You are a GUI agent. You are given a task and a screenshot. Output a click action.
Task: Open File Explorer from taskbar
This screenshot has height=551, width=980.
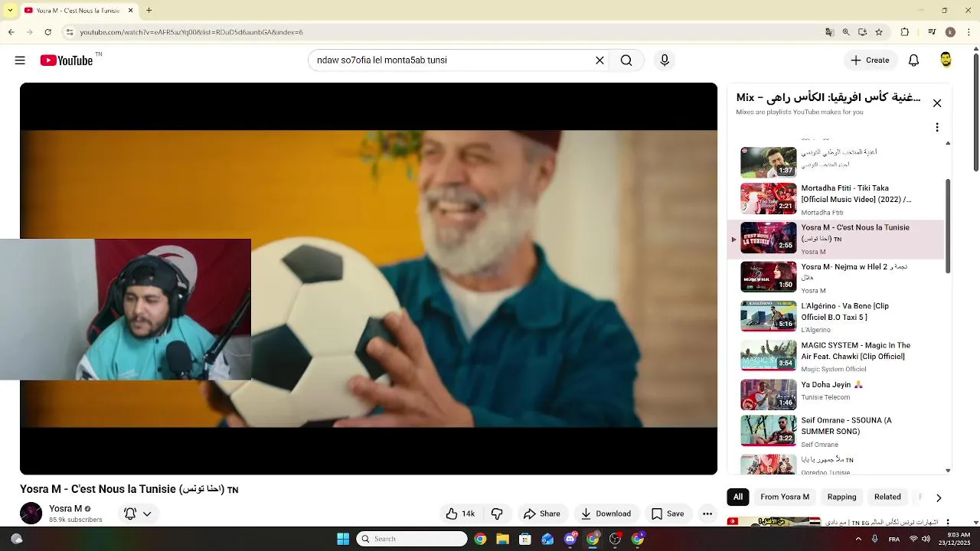[502, 539]
